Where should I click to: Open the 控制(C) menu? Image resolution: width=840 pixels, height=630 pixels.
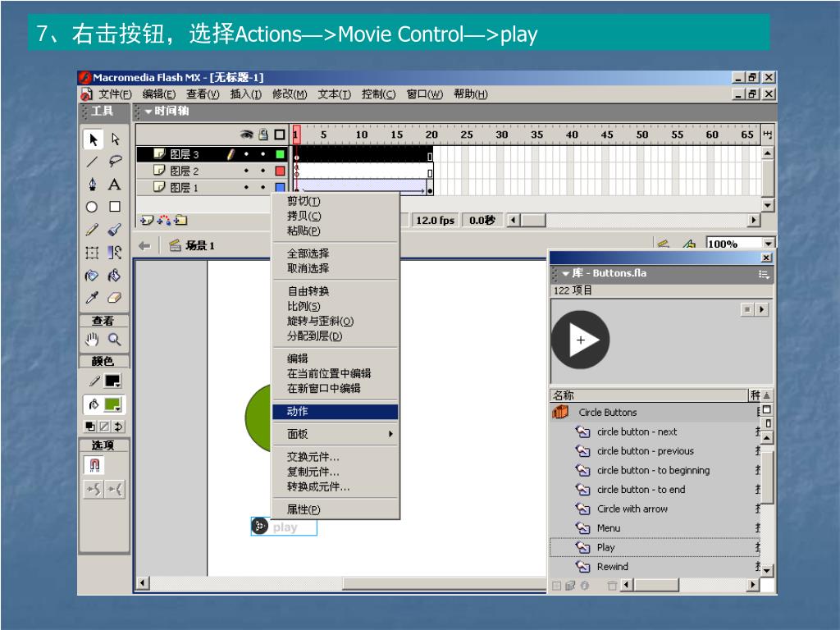coord(378,94)
